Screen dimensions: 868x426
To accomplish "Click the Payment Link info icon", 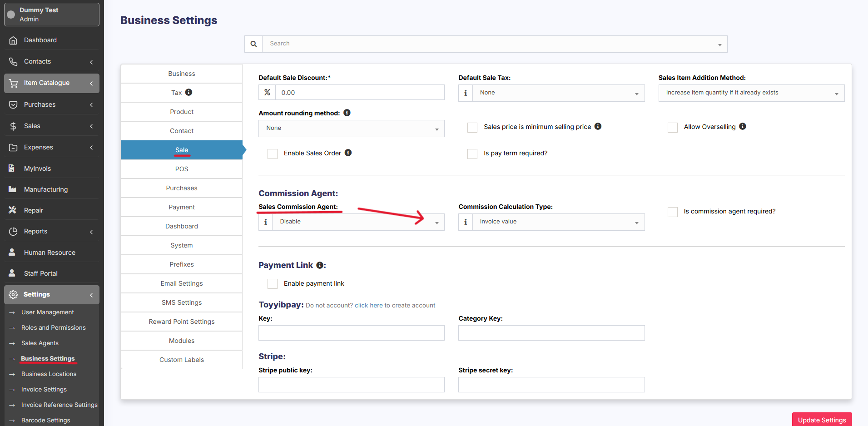I will pos(320,265).
